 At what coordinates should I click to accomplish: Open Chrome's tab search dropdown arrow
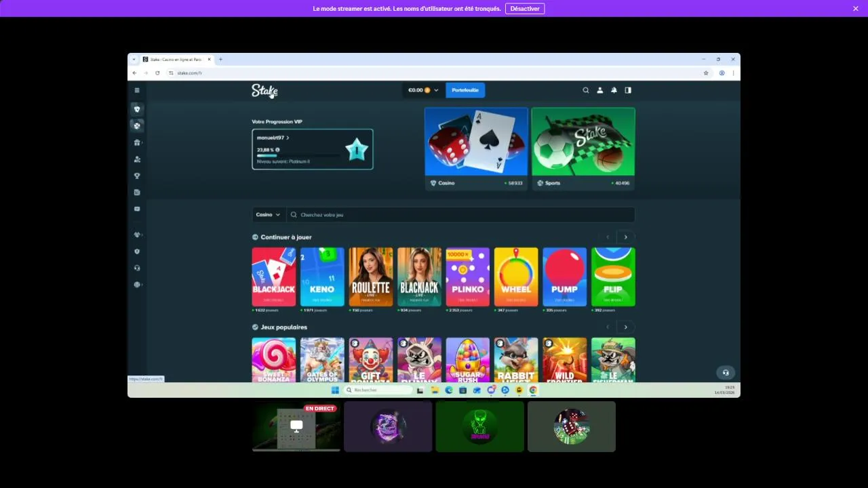pyautogui.click(x=134, y=59)
